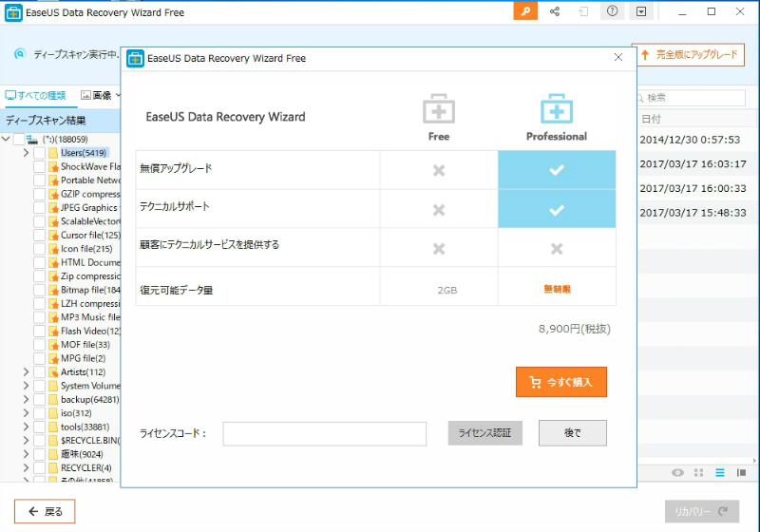The image size is (760, 532).
Task: Expand the iso(312) folder
Action: [27, 413]
